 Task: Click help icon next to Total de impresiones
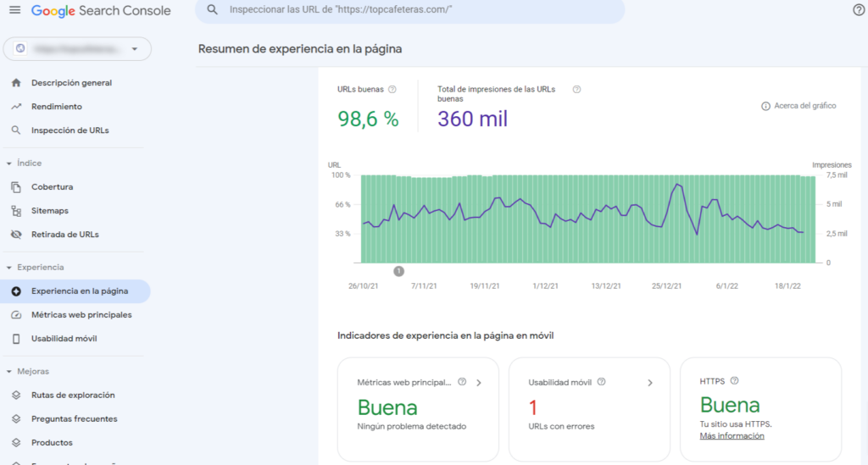[576, 90]
